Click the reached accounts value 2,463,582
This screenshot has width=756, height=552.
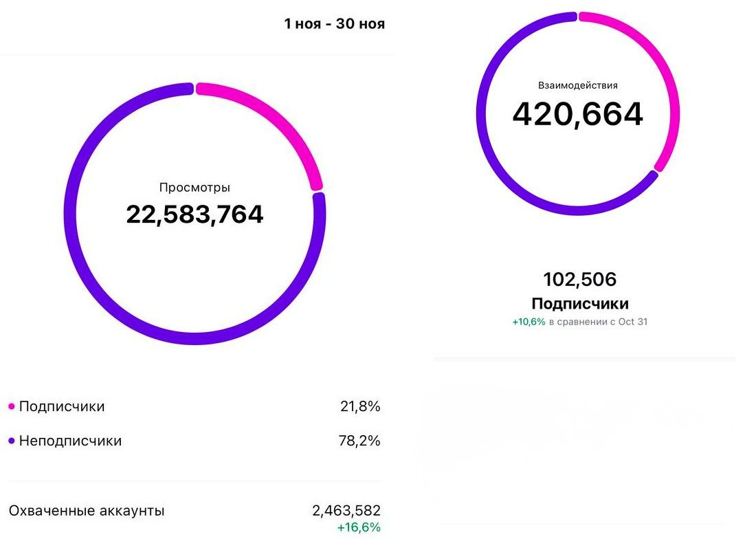pyautogui.click(x=346, y=511)
